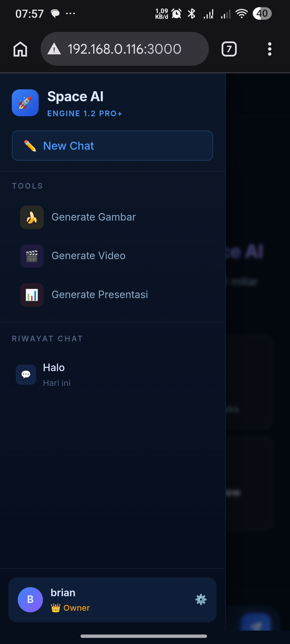Screen dimensions: 290x644
Task: Open the Halo chat from history
Action: pyautogui.click(x=113, y=375)
